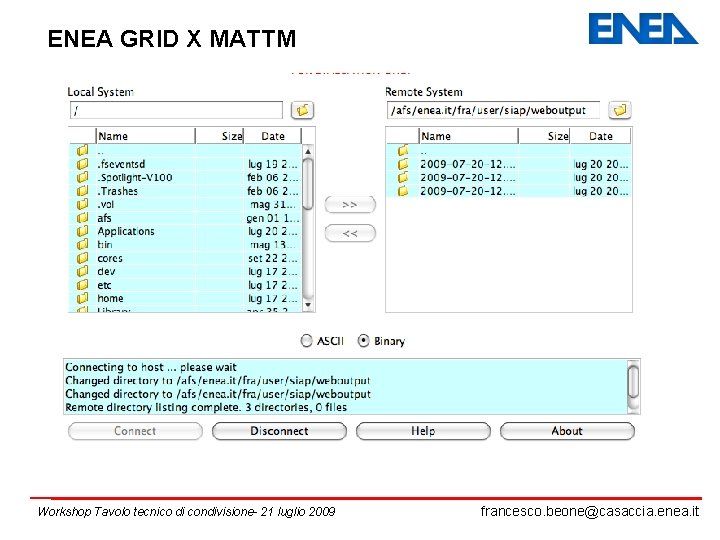This screenshot has width=720, height=540.
Task: Click the local file list scrollbar thumb
Action: click(308, 184)
